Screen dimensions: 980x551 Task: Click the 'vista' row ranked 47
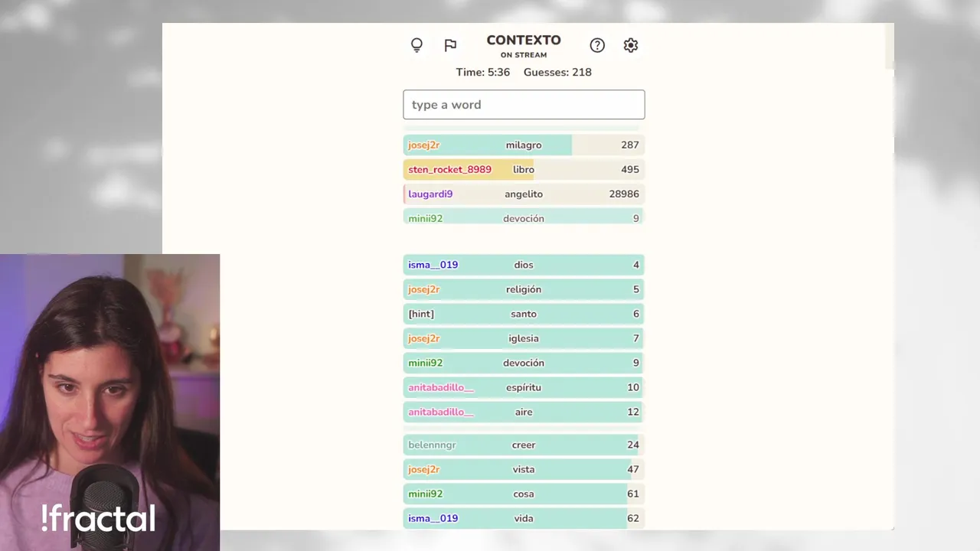524,469
